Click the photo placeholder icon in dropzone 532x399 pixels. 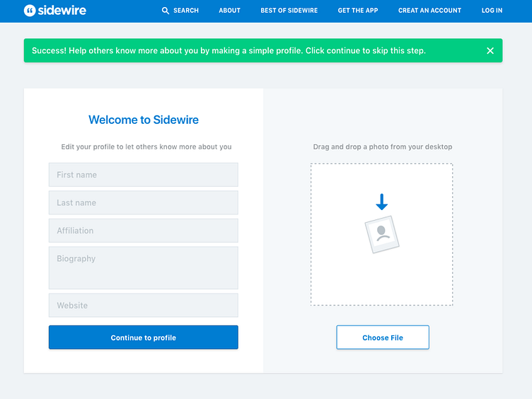382,234
